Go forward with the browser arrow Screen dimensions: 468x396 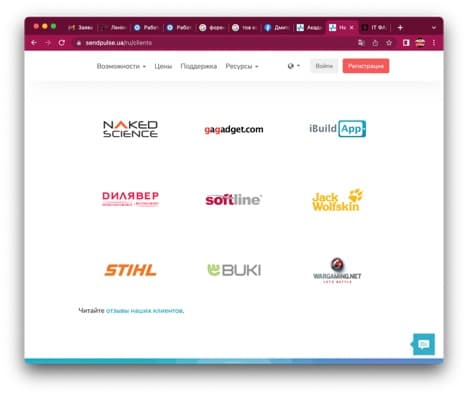coord(48,43)
